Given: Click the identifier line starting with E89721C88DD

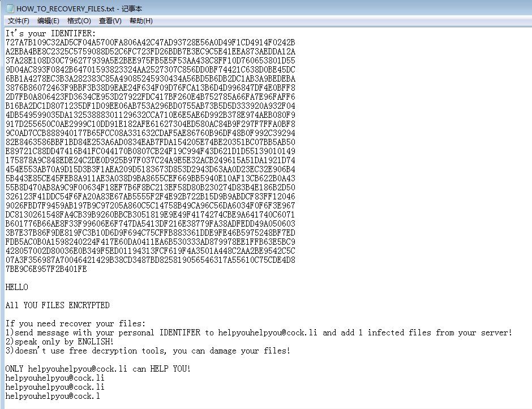Looking at the screenshot, I should [151, 151].
